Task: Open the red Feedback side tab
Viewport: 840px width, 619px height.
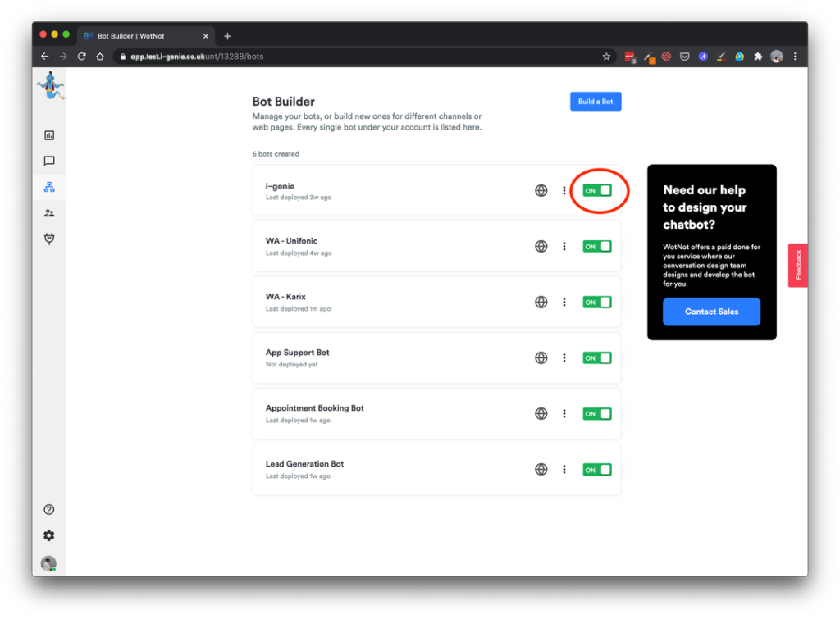Action: coord(797,265)
